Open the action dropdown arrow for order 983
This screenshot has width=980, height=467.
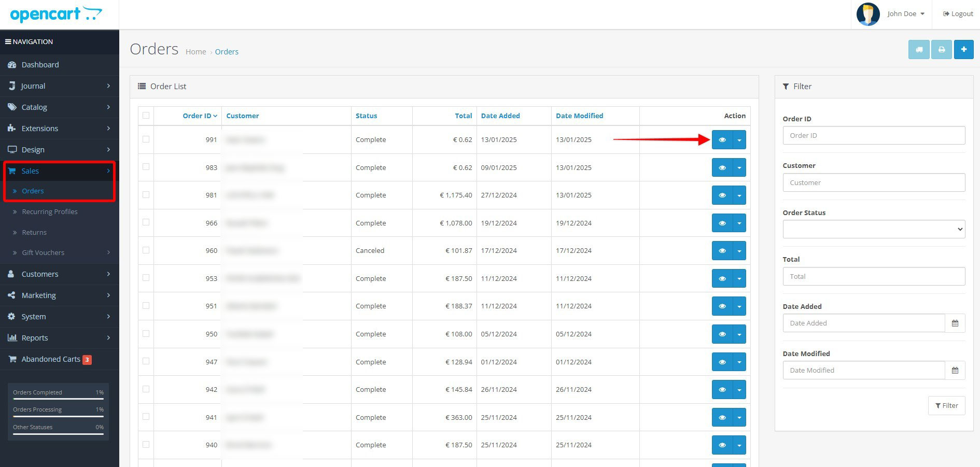[739, 167]
